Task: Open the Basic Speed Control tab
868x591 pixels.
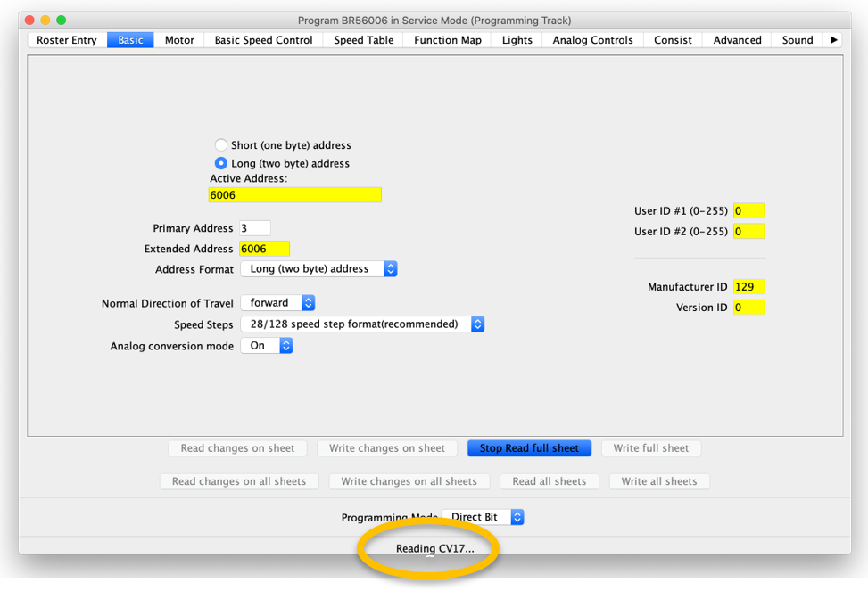Action: tap(263, 40)
